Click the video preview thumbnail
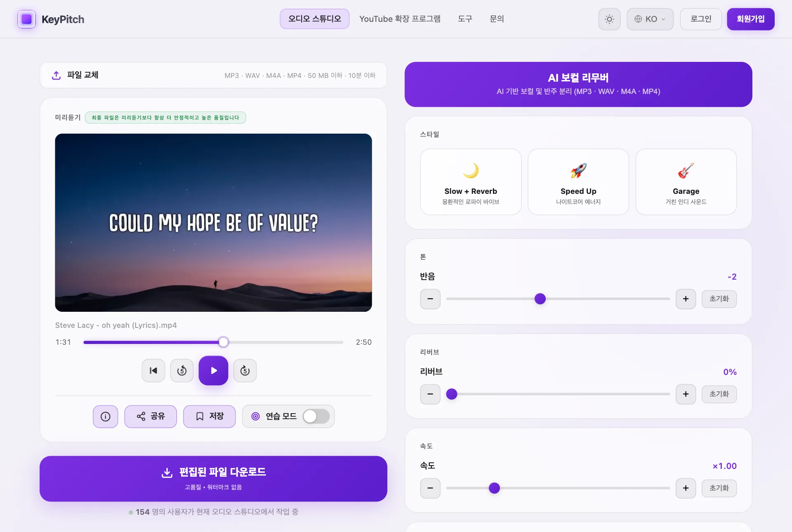This screenshot has width=792, height=532. tap(213, 223)
